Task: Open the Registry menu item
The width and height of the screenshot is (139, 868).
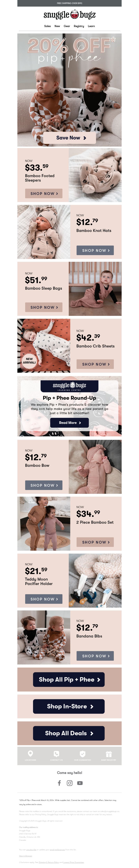Action: [79, 26]
